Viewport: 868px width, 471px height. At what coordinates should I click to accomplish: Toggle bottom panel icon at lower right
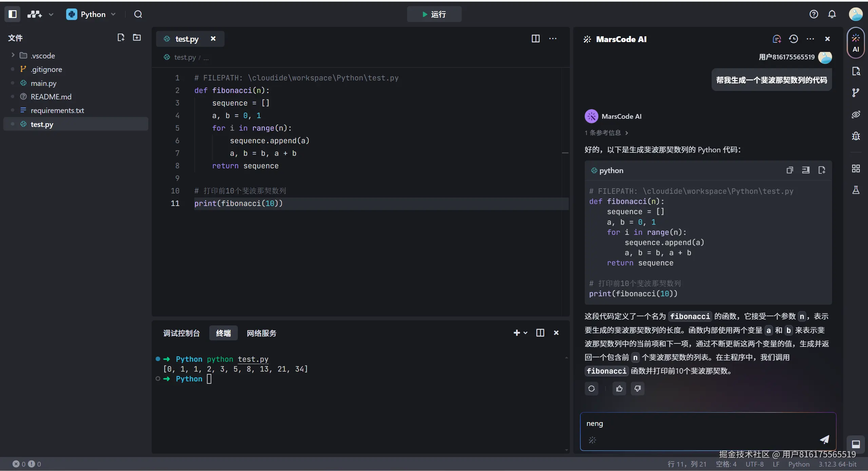coord(856,444)
